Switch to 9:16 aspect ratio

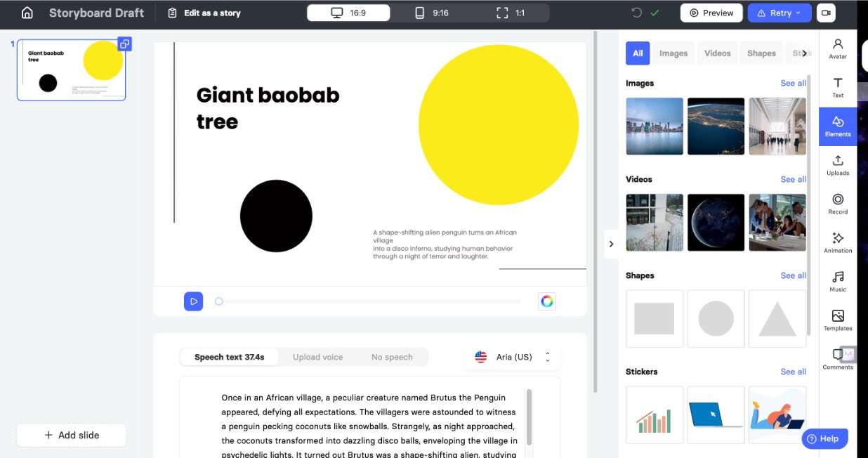[431, 13]
